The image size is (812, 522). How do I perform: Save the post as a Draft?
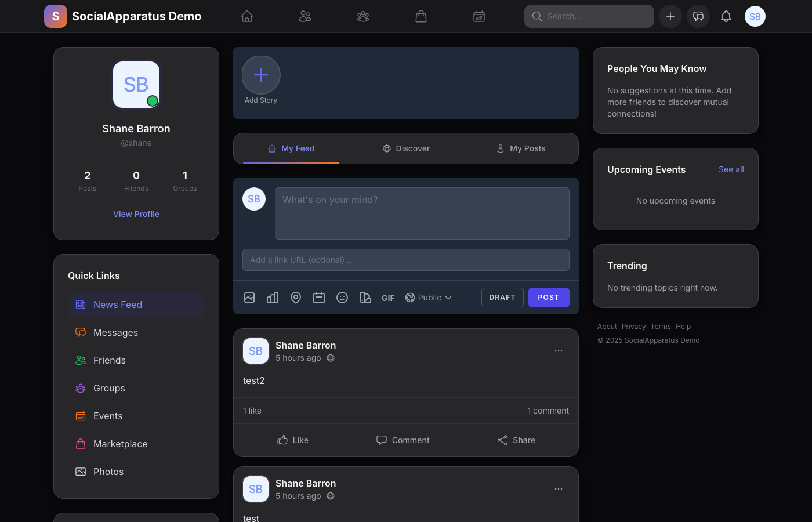point(502,297)
